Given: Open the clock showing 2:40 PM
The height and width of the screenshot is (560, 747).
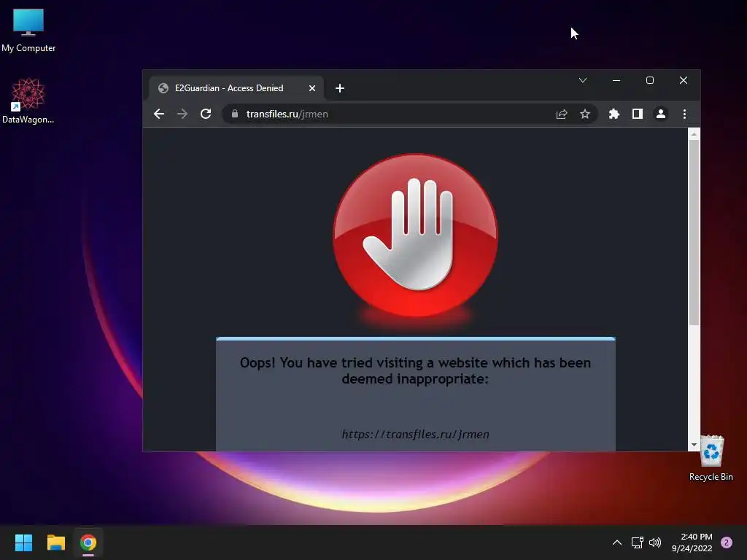Looking at the screenshot, I should tap(692, 542).
